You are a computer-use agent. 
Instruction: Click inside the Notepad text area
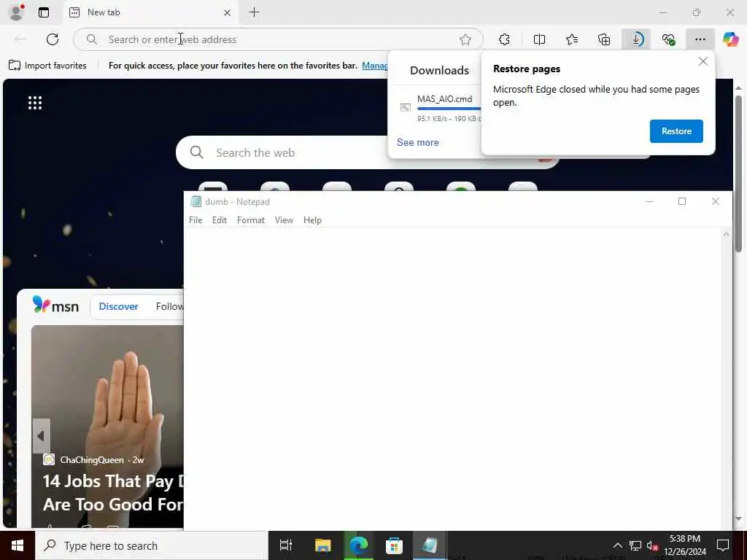point(452,378)
